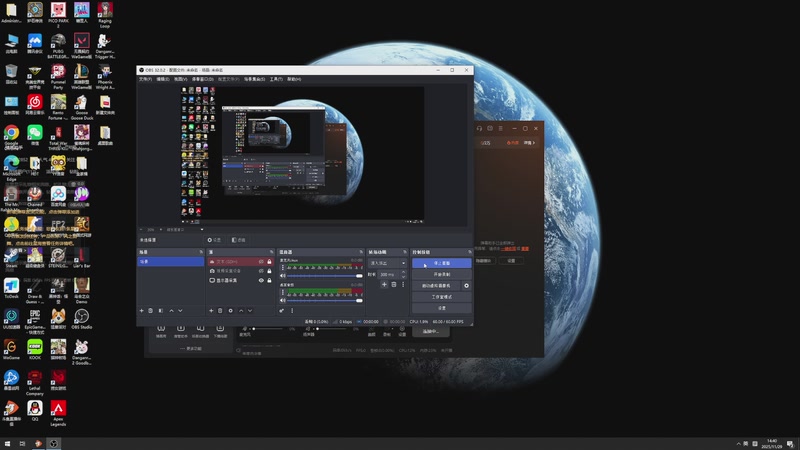Screen dimensions: 800x450
Task: Toggle lock on the 显示器采集 source
Action: pyautogui.click(x=269, y=280)
